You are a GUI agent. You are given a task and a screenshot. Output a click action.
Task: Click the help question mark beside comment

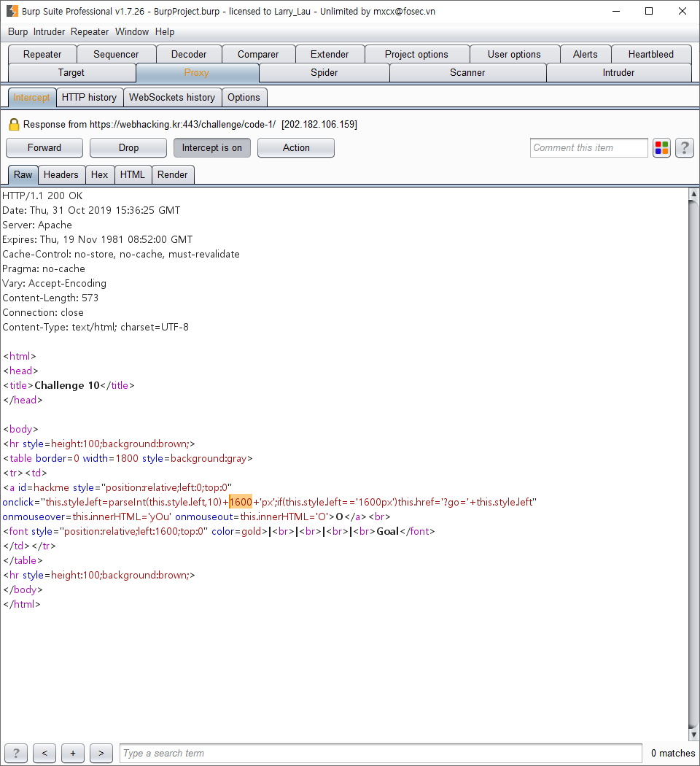[685, 147]
